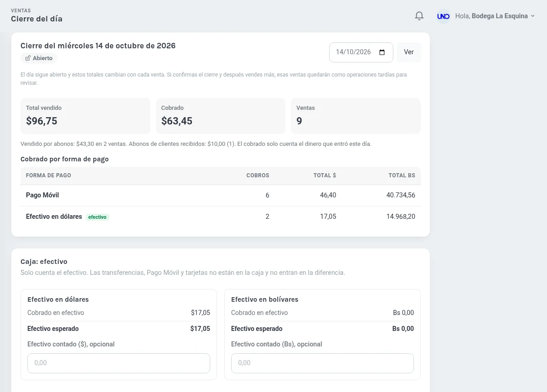Click the Caja: efectivo heading
547x392 pixels.
coord(44,262)
